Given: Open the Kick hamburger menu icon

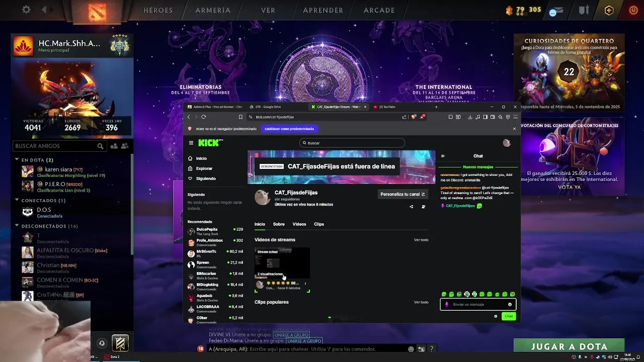Looking at the screenshot, I should click(191, 143).
